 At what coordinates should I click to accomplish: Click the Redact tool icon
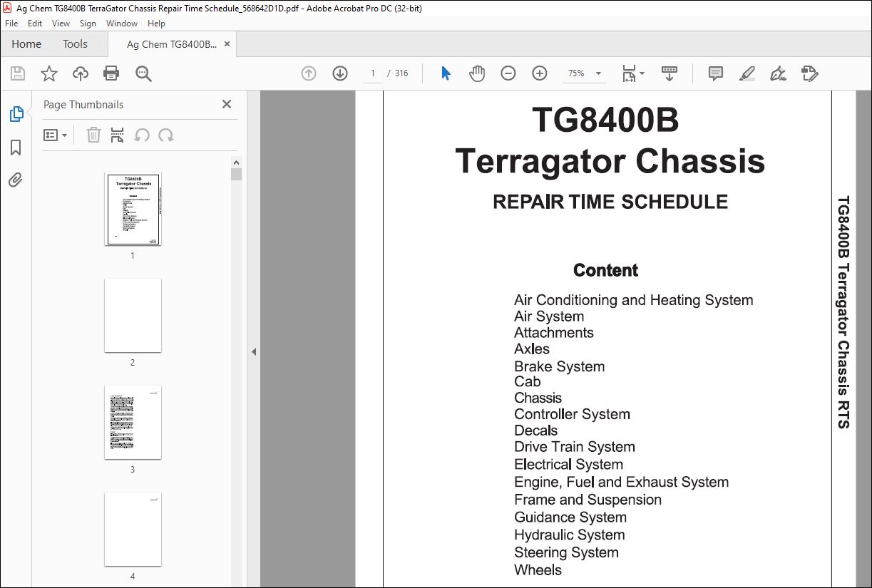809,73
